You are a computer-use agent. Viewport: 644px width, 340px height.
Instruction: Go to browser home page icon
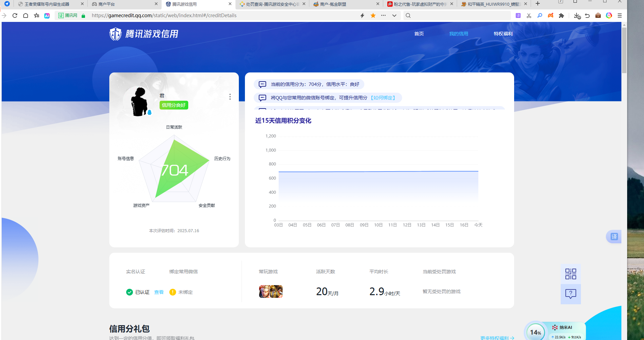[x=26, y=16]
